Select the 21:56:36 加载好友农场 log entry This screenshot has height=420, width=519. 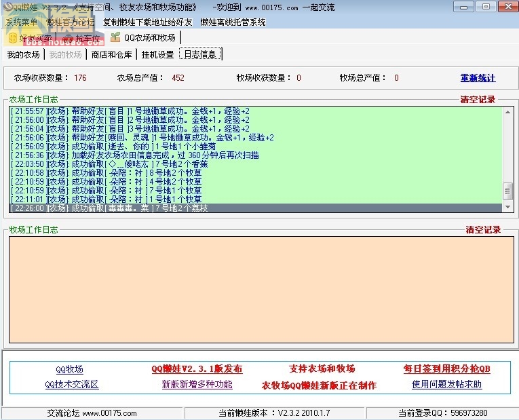pos(256,155)
